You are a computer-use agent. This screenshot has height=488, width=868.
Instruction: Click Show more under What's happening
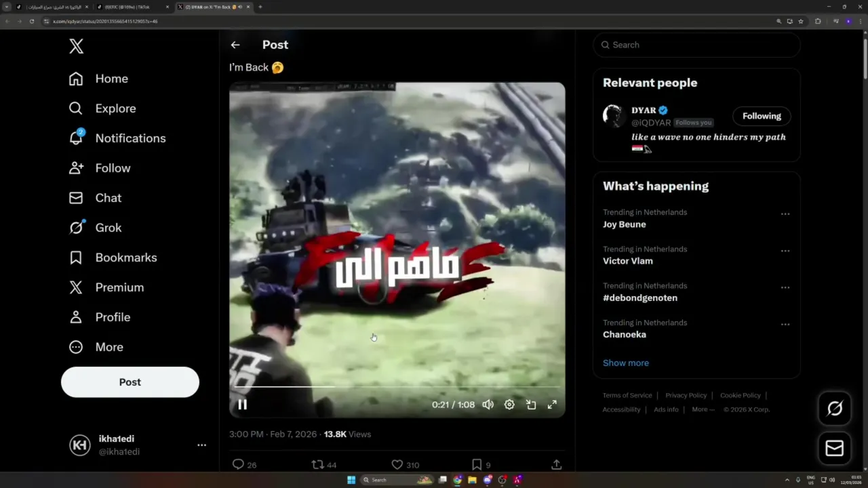coord(626,363)
